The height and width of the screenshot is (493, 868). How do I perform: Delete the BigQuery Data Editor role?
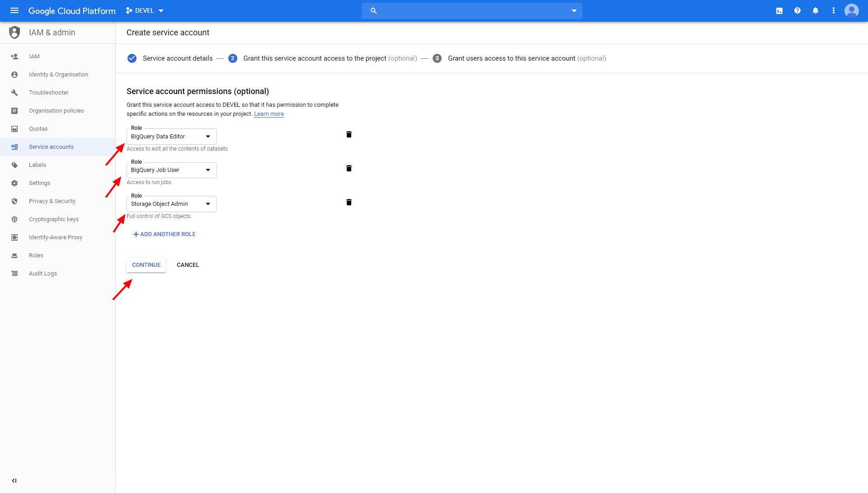[x=349, y=134]
